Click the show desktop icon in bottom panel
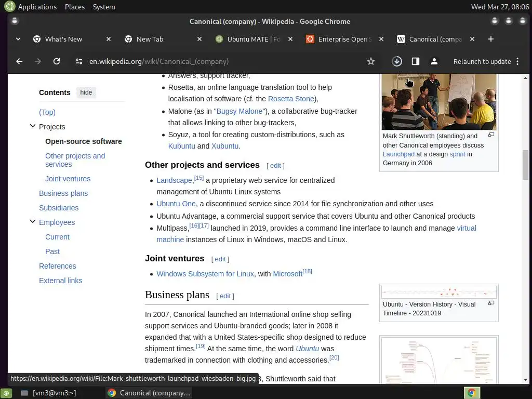 pyautogui.click(x=6, y=393)
